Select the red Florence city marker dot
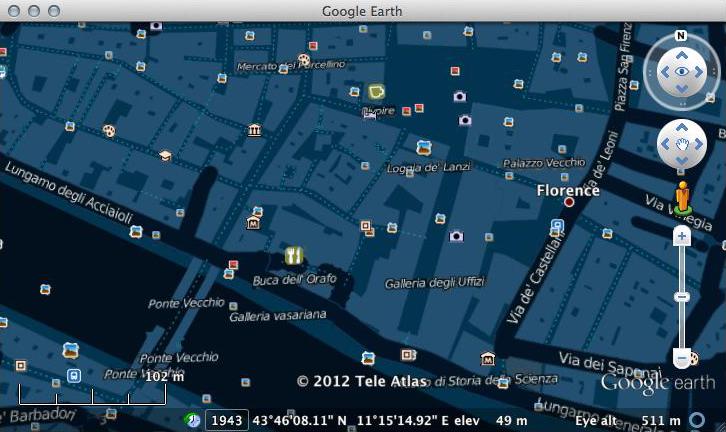This screenshot has height=432, width=726. pos(569,202)
